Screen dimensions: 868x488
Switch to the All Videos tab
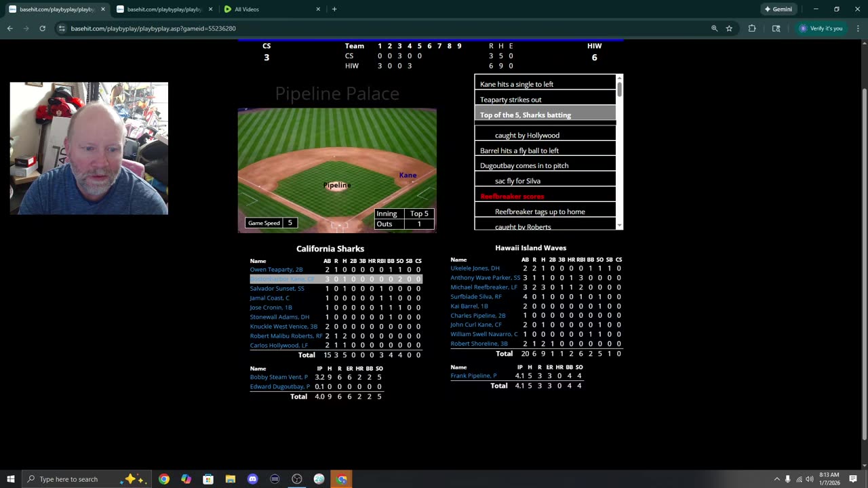point(271,9)
